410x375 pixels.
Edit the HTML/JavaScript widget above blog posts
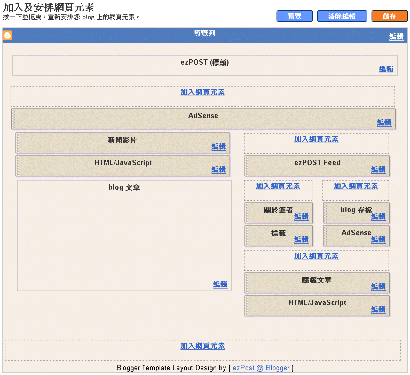click(219, 169)
